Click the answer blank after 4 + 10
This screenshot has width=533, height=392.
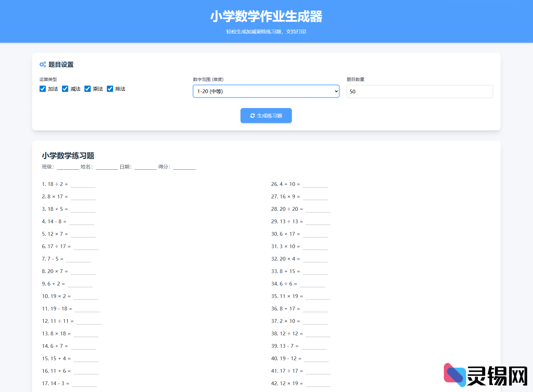(x=315, y=185)
